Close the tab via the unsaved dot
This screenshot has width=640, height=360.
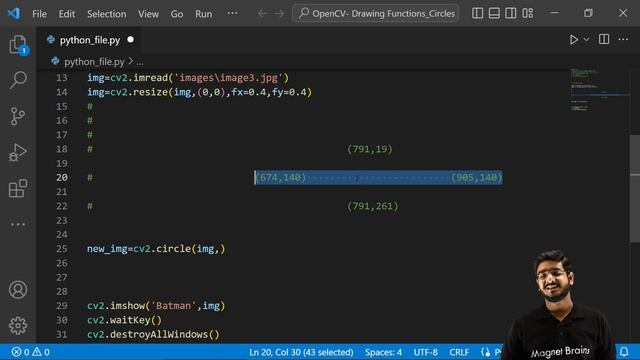pyautogui.click(x=130, y=40)
